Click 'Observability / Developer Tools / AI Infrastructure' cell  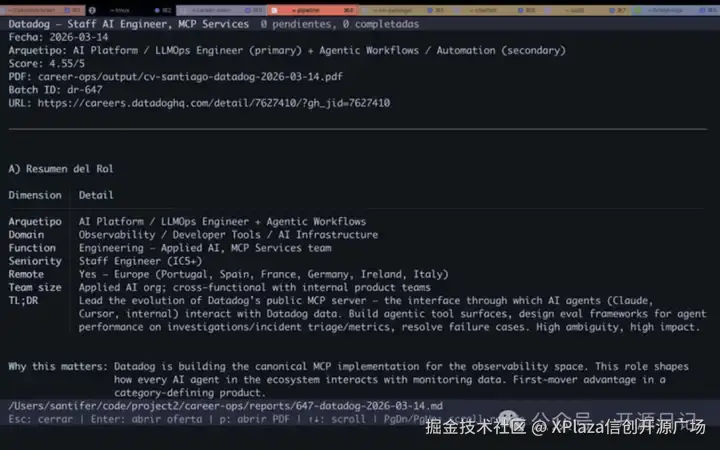228,235
